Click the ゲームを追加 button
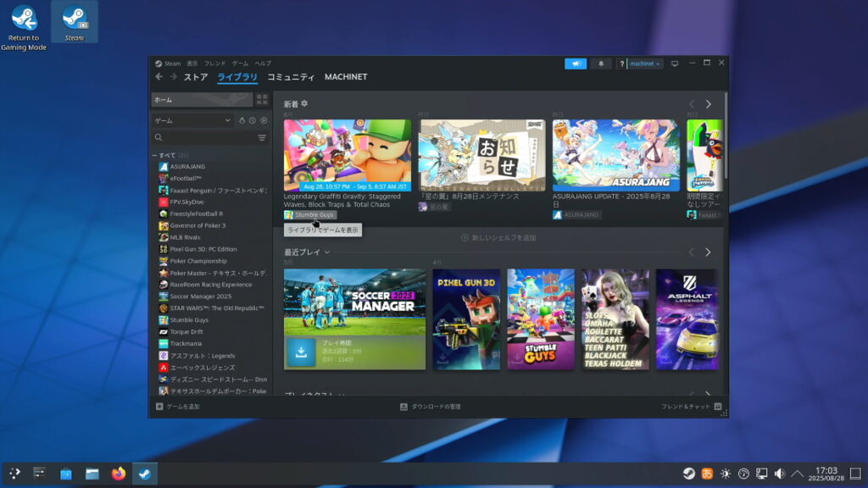Image resolution: width=868 pixels, height=488 pixels. [178, 407]
